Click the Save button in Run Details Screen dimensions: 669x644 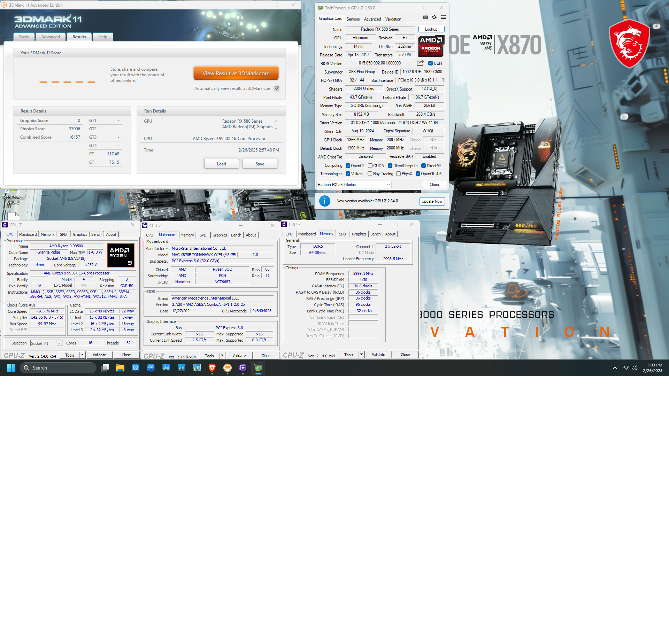[260, 164]
